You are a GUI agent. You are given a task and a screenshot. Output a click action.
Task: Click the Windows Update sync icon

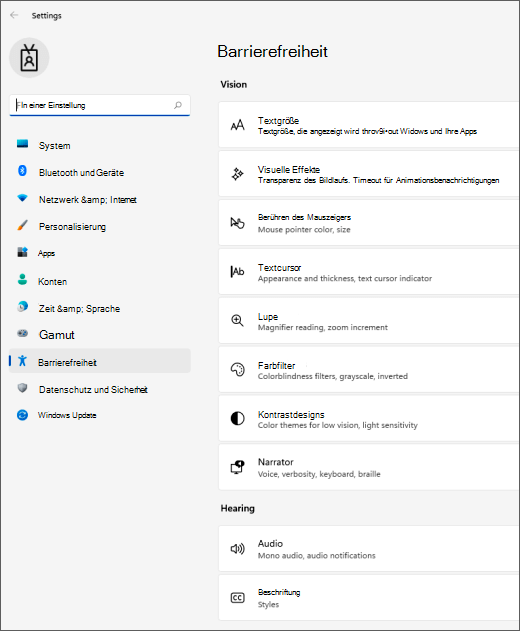23,415
